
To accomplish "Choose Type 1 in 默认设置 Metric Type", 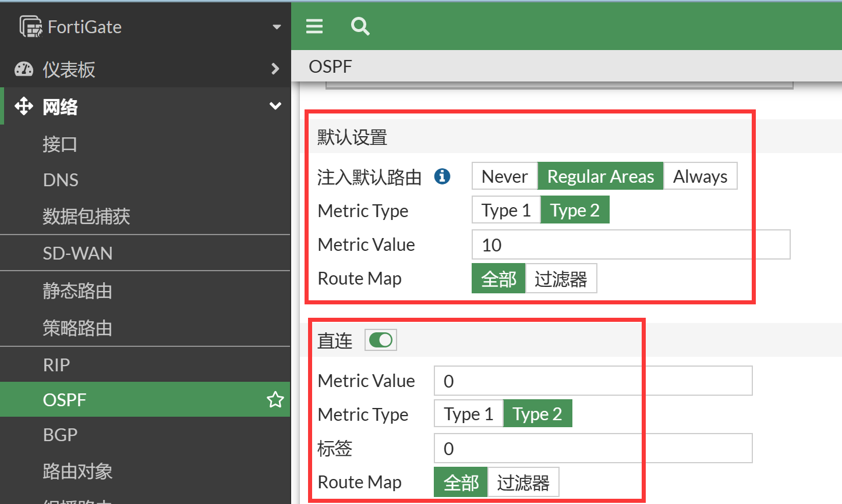I will 506,210.
